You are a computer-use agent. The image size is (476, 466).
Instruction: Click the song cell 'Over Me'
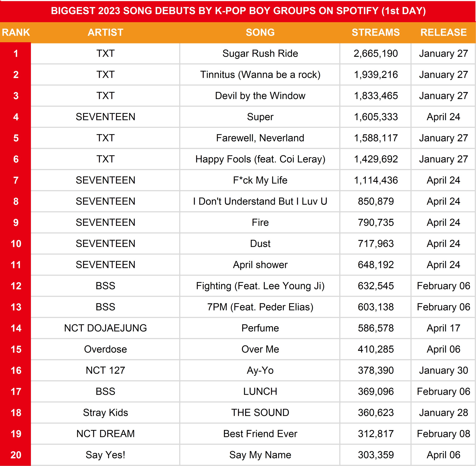point(260,349)
